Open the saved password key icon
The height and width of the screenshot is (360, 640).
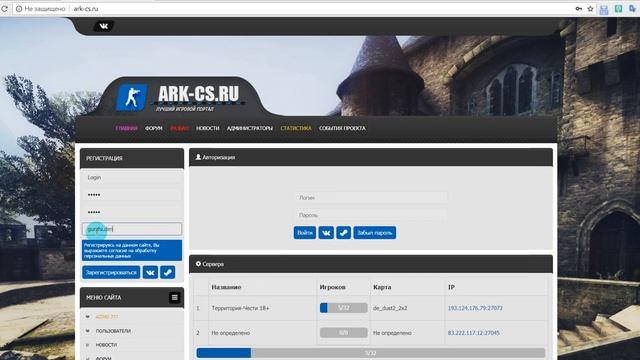(x=579, y=9)
